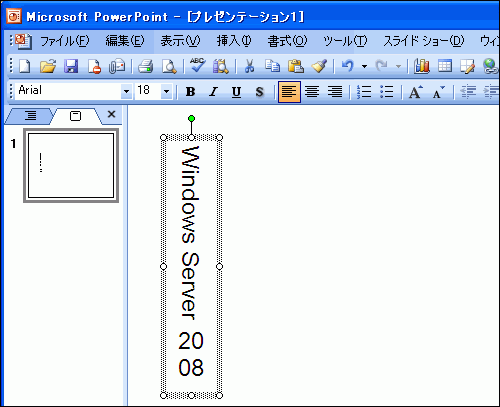Print the presentation with printer icon
This screenshot has height=407, width=500.
(x=146, y=66)
